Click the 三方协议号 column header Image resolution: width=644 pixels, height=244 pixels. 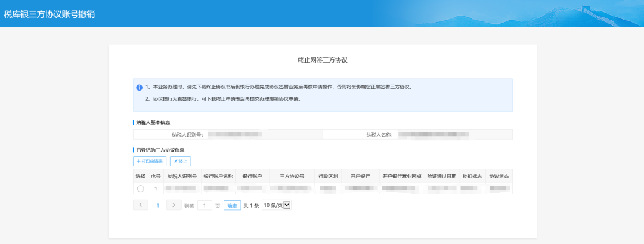[x=292, y=176]
